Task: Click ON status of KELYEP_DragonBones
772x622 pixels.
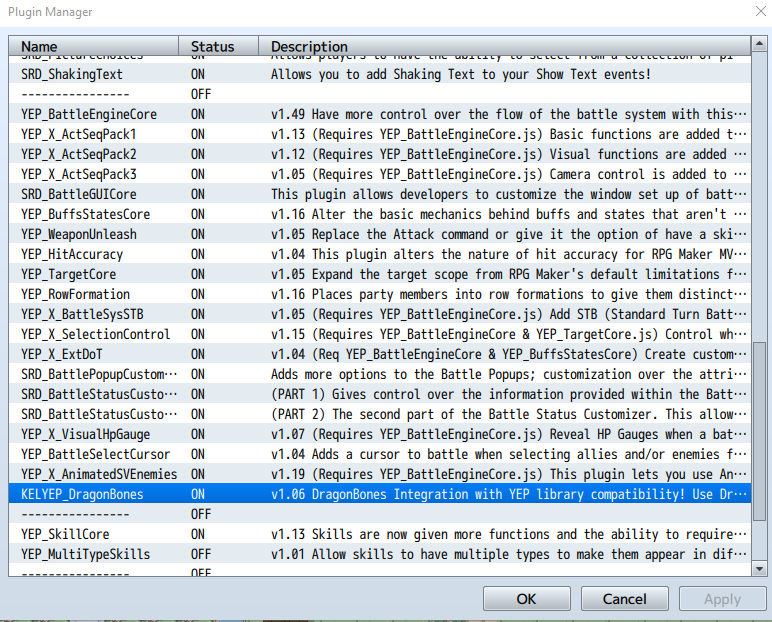Action: [197, 494]
